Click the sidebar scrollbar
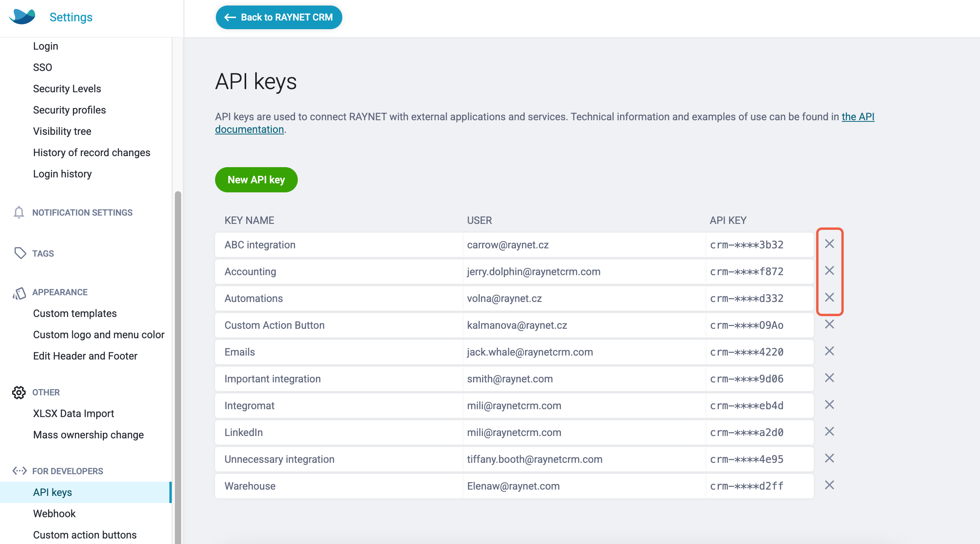 click(x=178, y=367)
